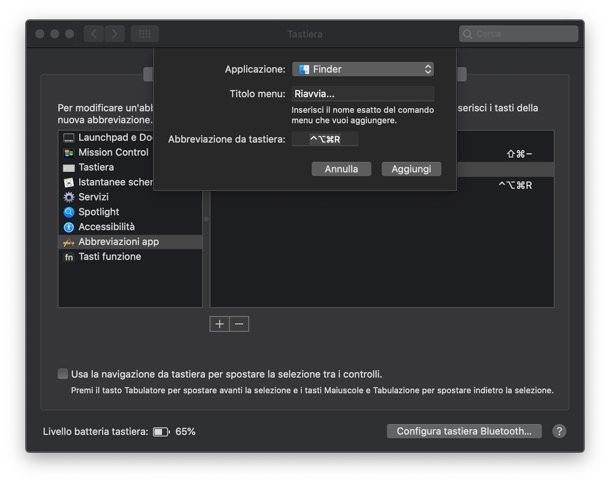Click the fn Tasti funzione icon
Viewport: 610px width, 484px height.
click(x=69, y=257)
